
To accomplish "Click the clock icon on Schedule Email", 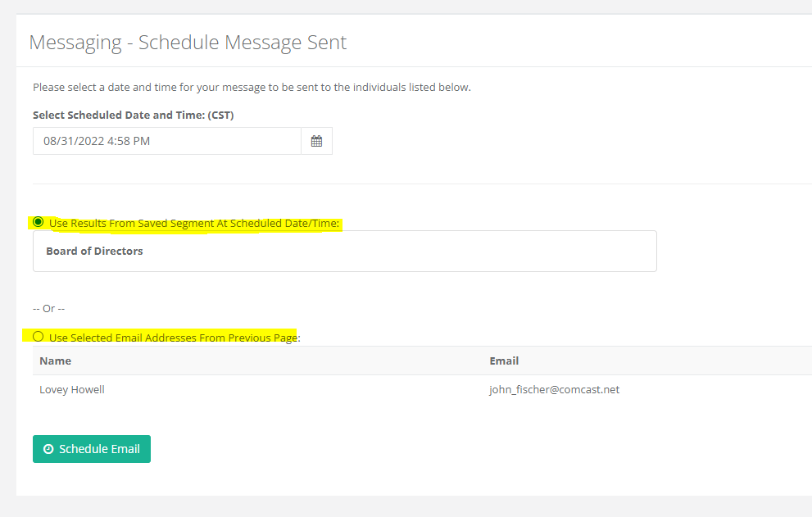I will 48,449.
